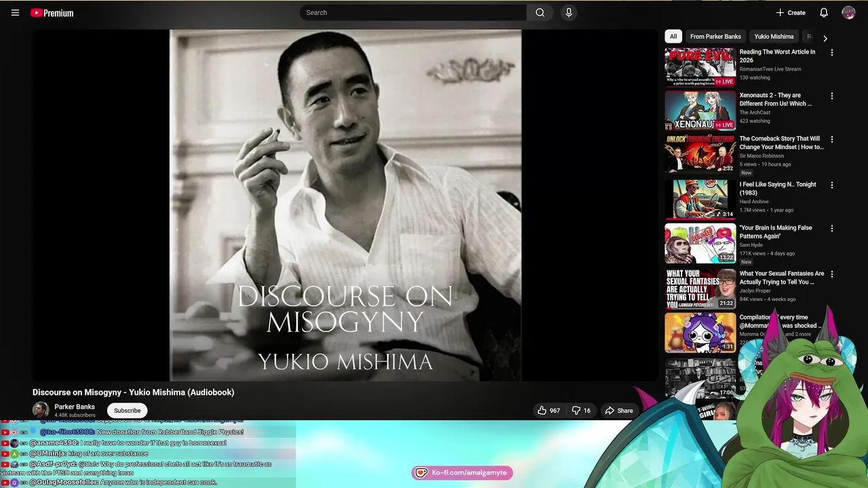The height and width of the screenshot is (488, 868).
Task: Click Sam Hyde channel name
Action: click(x=751, y=245)
